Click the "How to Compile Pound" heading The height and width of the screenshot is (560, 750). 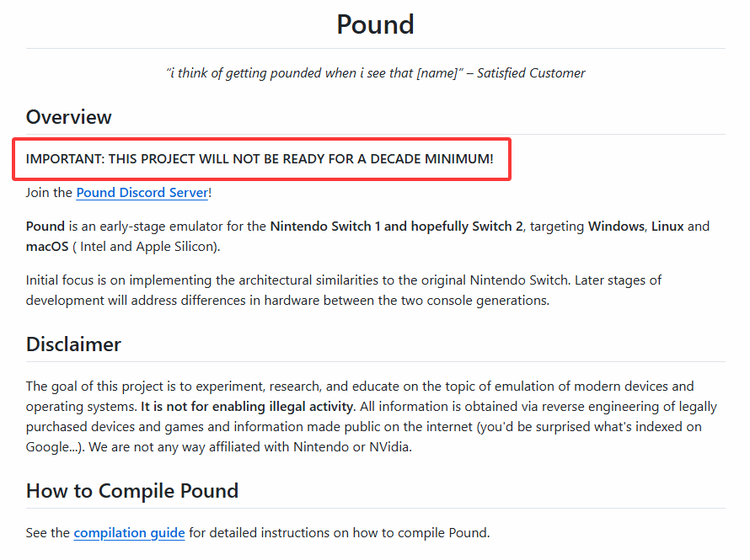pyautogui.click(x=131, y=490)
